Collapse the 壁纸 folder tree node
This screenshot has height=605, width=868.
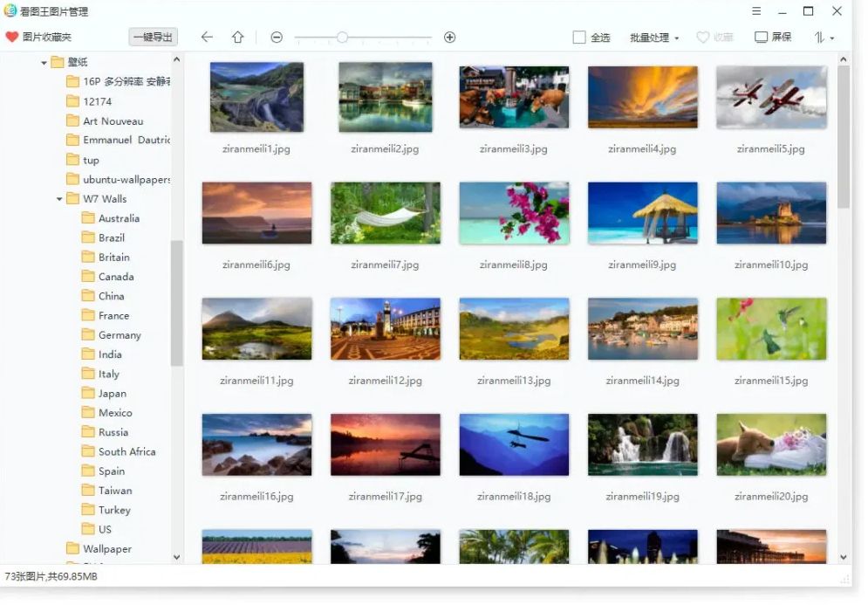[44, 63]
